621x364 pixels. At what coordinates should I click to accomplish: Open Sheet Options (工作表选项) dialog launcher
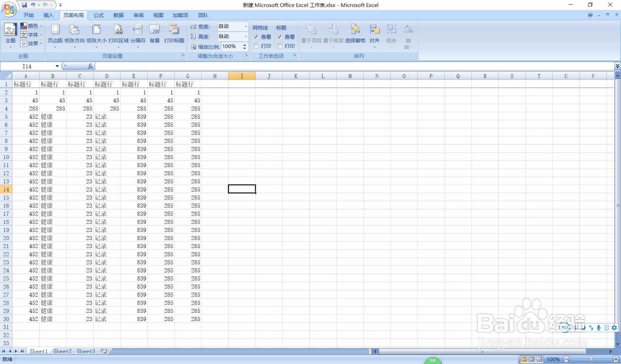pyautogui.click(x=294, y=55)
